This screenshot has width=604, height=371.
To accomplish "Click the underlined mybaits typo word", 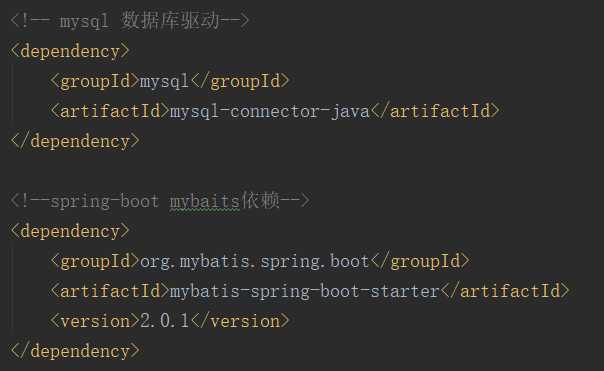I will coord(205,201).
